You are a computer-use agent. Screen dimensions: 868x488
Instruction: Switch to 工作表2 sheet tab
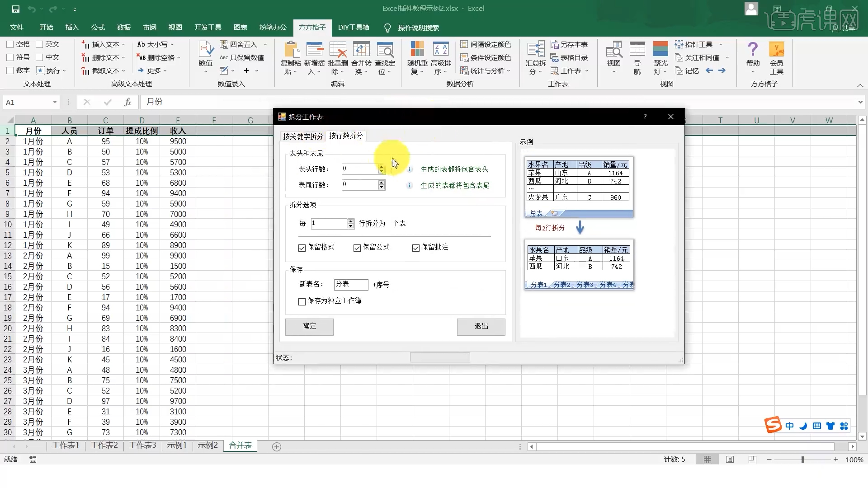click(x=104, y=446)
